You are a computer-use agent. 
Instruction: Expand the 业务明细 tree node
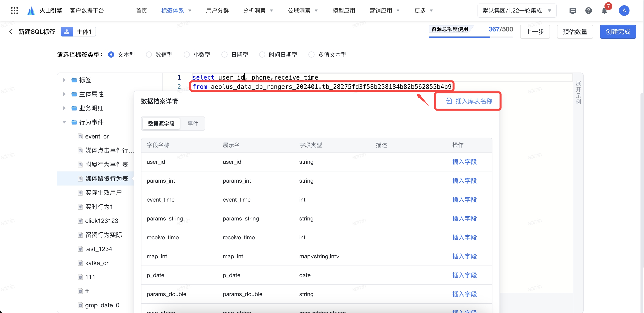(64, 108)
